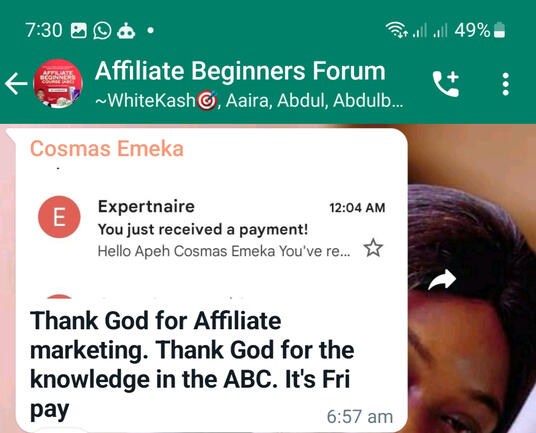Open the Affiliate Beginners Forum group info title

pyautogui.click(x=240, y=71)
